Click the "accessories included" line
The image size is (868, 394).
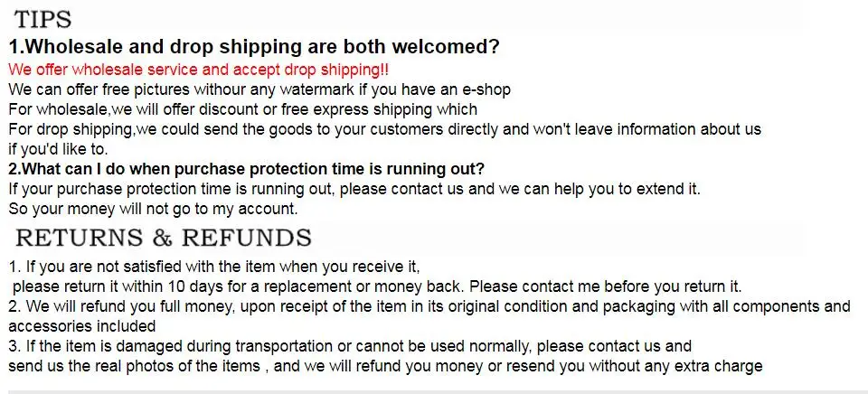(82, 326)
